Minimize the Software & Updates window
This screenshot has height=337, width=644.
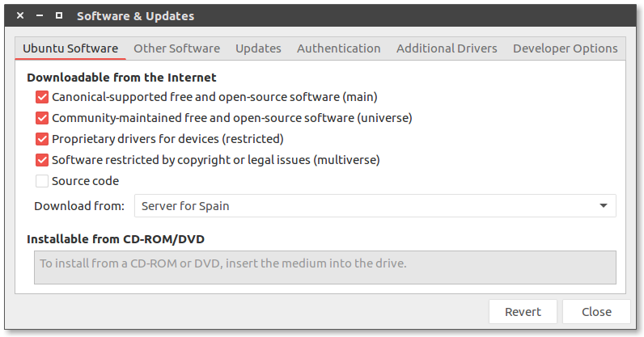[x=40, y=15]
